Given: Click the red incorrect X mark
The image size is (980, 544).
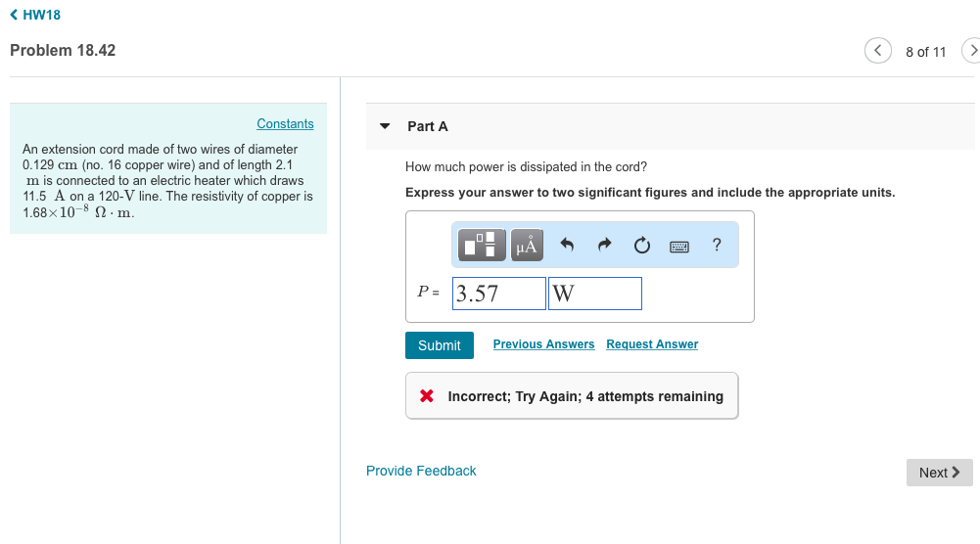Looking at the screenshot, I should coord(427,396).
